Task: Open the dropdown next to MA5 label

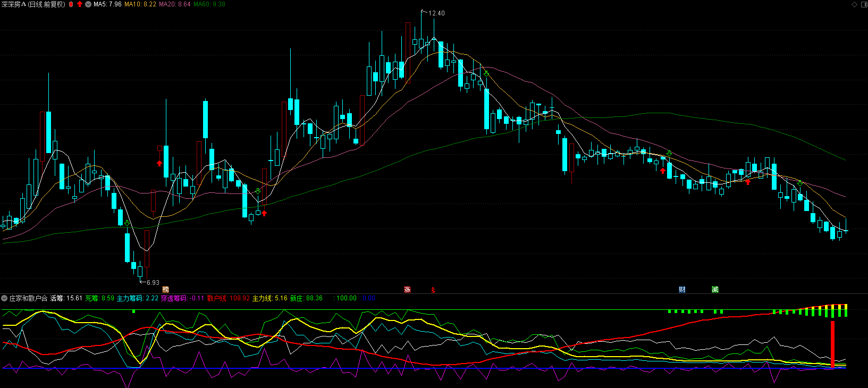Action: pyautogui.click(x=88, y=4)
